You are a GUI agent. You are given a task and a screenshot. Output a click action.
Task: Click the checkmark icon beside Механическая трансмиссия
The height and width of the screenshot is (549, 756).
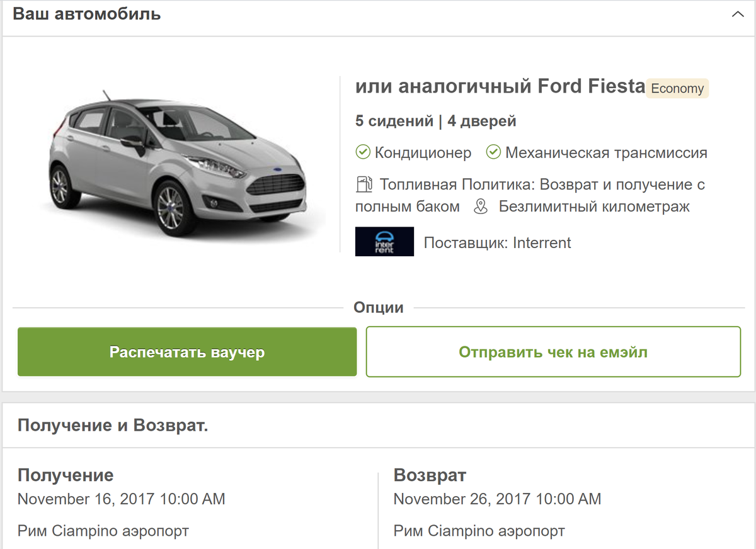[495, 152]
